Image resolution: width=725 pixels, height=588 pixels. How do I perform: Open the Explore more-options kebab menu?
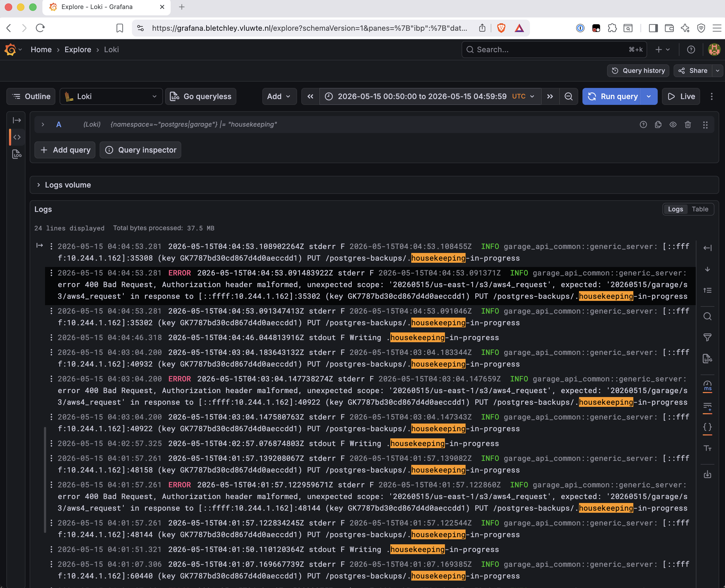[711, 96]
